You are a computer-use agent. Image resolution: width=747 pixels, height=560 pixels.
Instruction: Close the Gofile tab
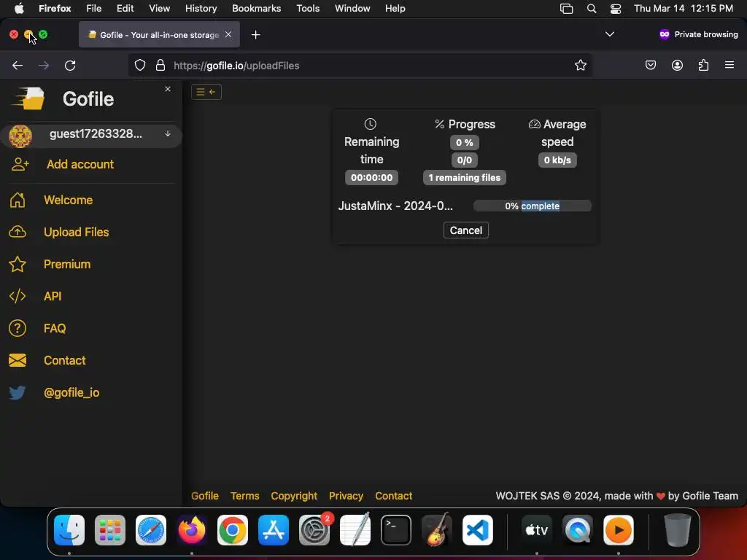point(228,34)
